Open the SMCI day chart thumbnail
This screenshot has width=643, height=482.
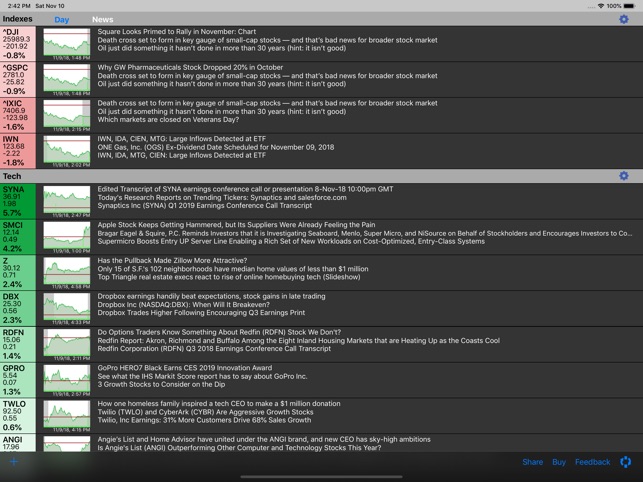67,237
